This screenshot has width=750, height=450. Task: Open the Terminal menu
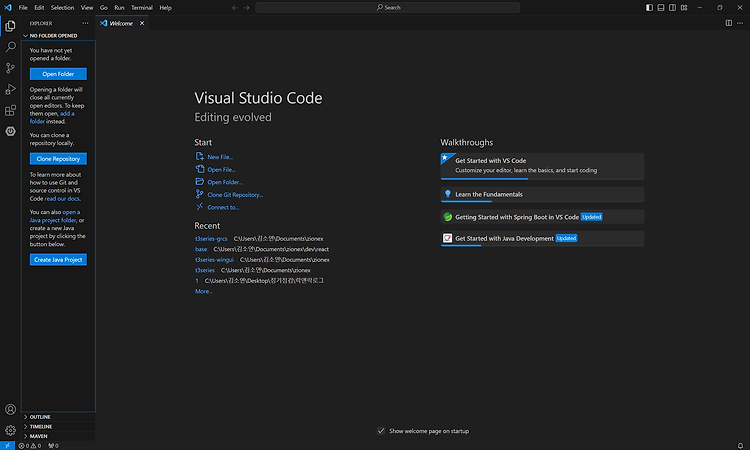coord(142,8)
